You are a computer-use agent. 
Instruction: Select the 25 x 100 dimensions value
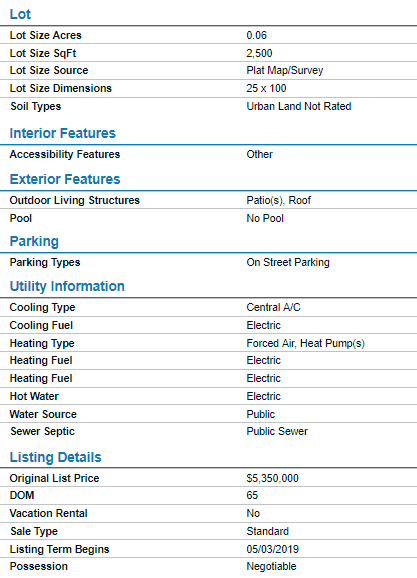click(x=267, y=88)
